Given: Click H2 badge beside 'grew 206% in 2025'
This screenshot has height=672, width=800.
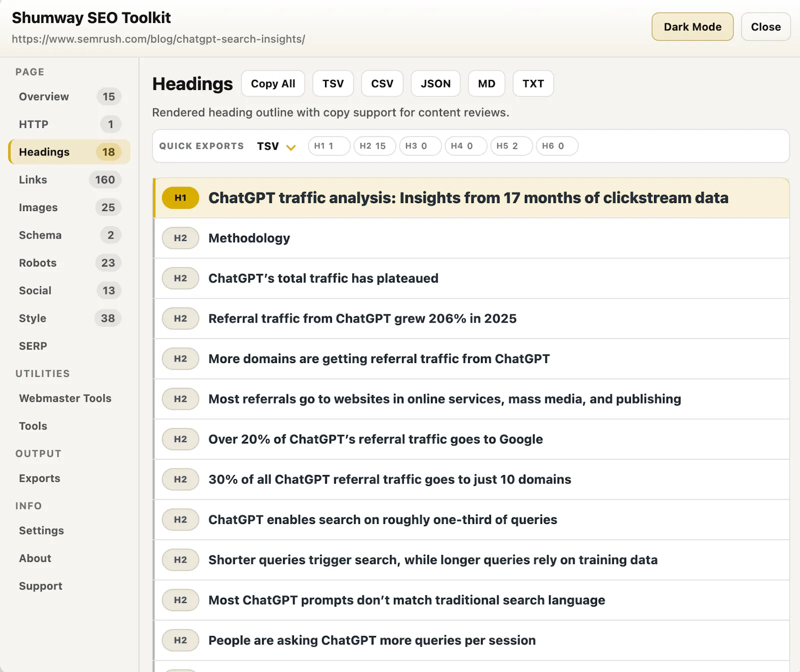Looking at the screenshot, I should click(x=180, y=318).
